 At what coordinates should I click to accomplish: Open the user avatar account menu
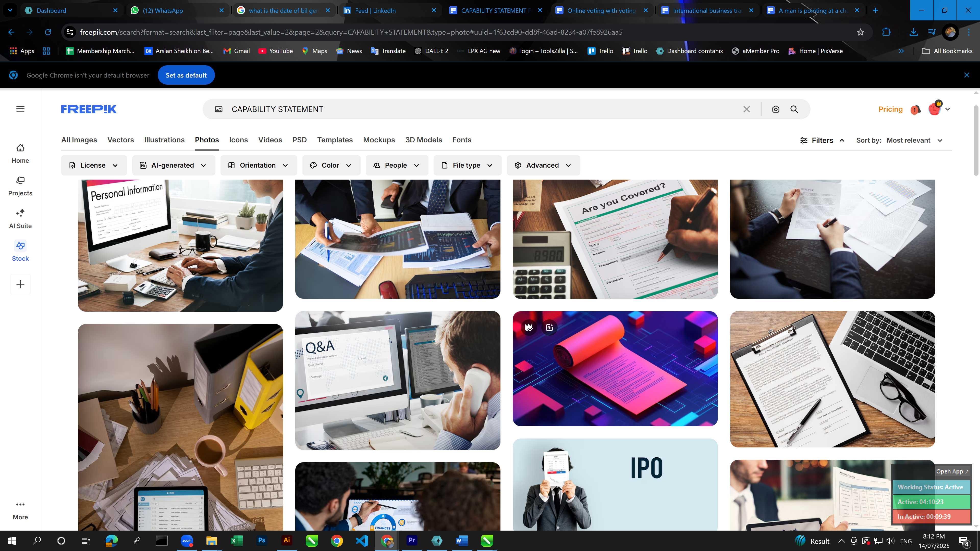[x=939, y=109]
